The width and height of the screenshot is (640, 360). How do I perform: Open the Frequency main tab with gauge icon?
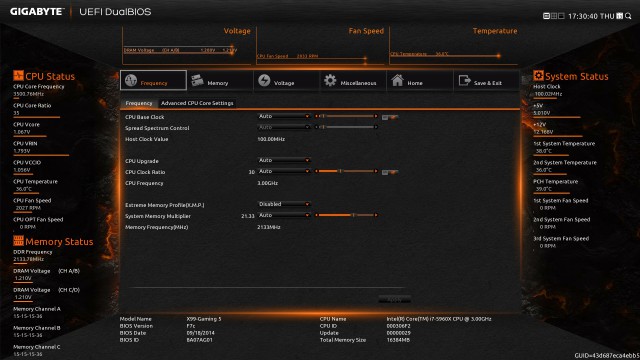pyautogui.click(x=153, y=80)
